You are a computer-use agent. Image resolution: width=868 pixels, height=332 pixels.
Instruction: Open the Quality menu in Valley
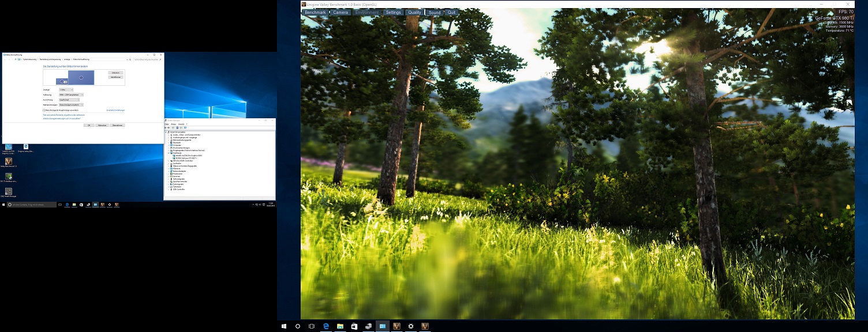[x=414, y=12]
